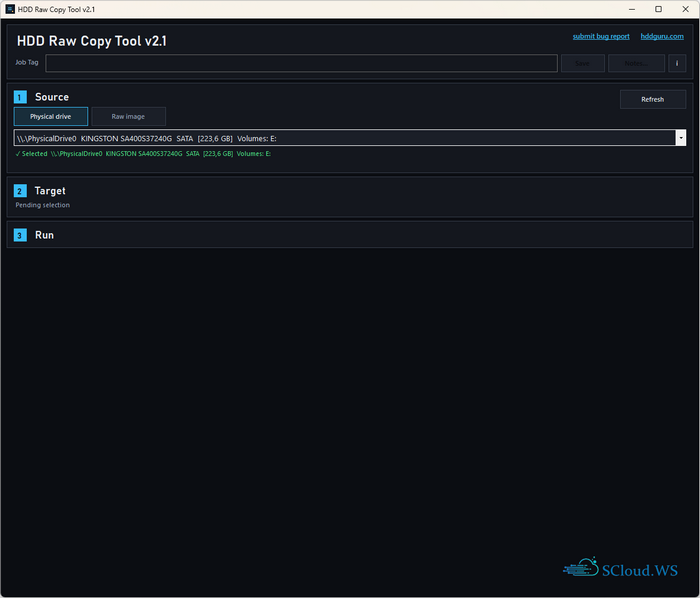Viewport: 700px width, 598px height.
Task: Open the Notes... button
Action: click(635, 63)
